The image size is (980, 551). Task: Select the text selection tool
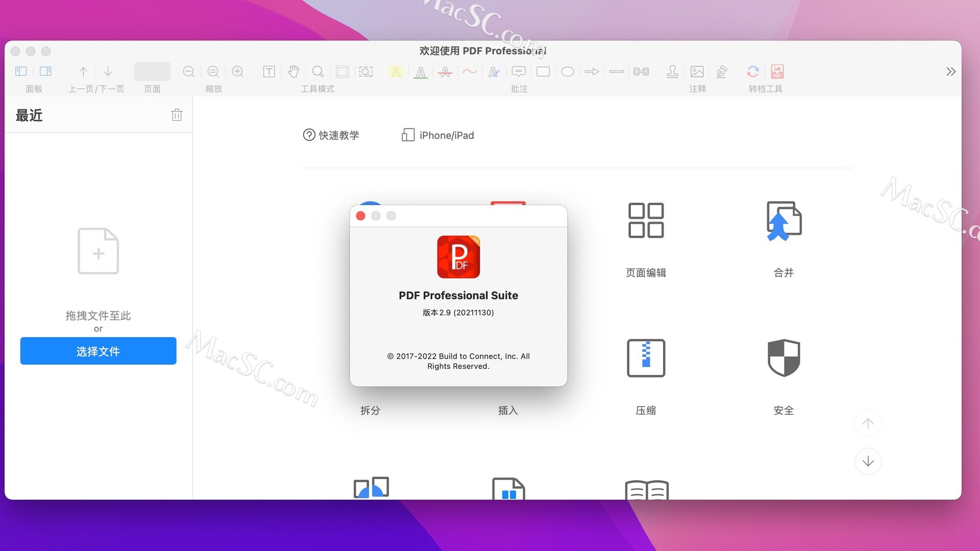point(269,71)
